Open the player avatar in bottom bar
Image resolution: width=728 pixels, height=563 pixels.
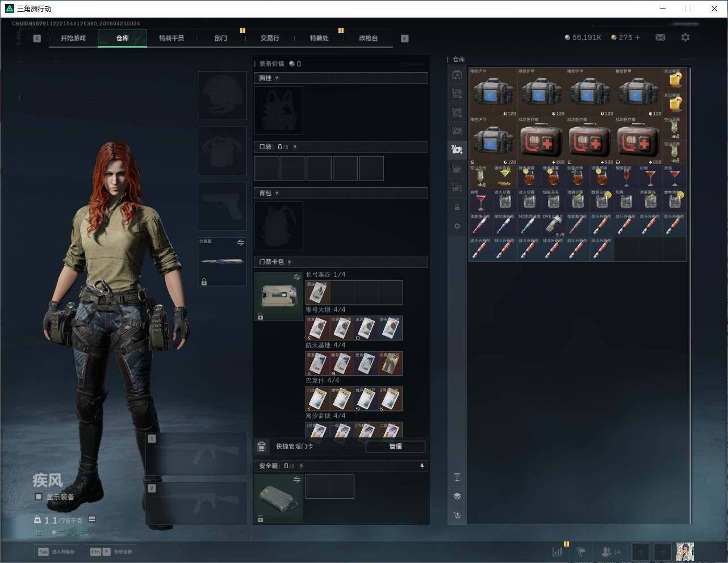click(685, 552)
